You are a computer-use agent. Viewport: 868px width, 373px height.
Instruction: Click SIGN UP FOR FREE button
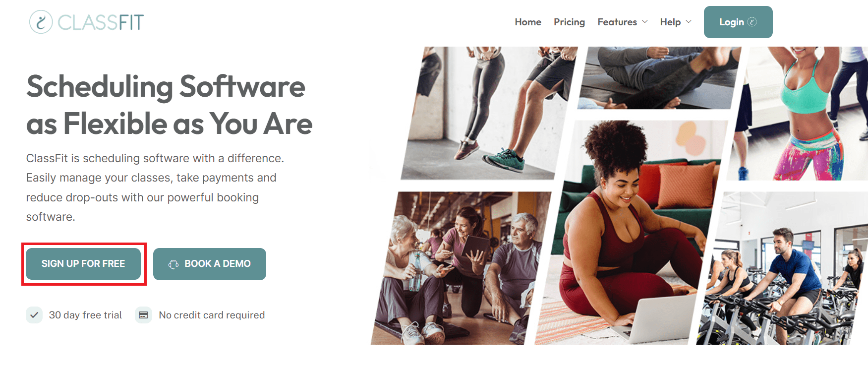tap(83, 264)
